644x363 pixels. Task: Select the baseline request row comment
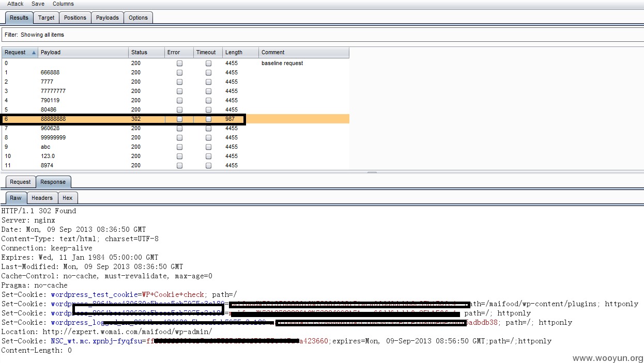[x=282, y=63]
